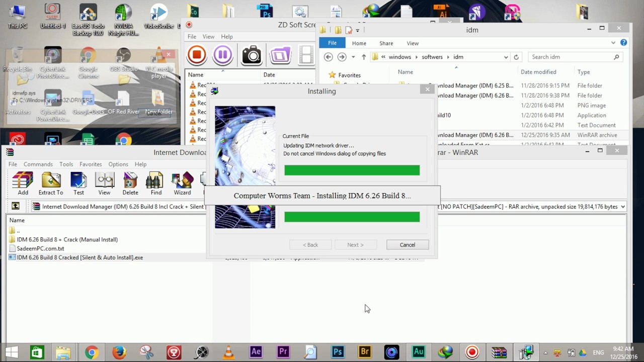The width and height of the screenshot is (644, 362).
Task: Open Photoshop from the taskbar
Action: [x=338, y=352]
